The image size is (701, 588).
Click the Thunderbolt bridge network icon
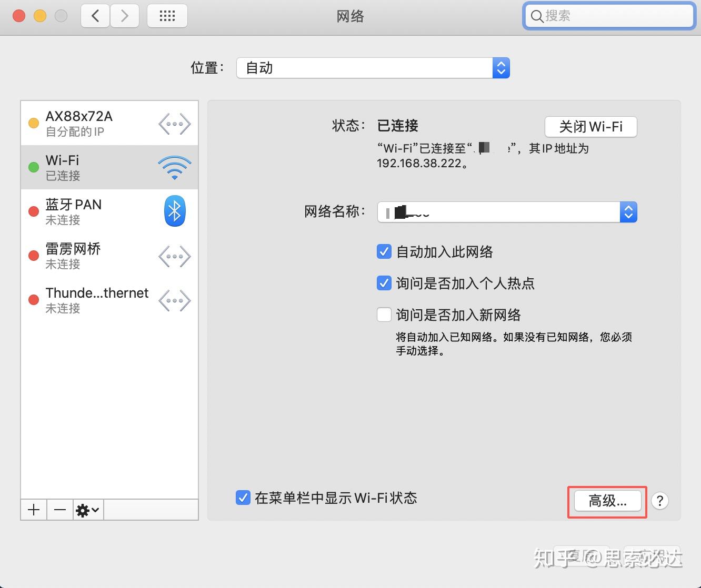[x=174, y=300]
